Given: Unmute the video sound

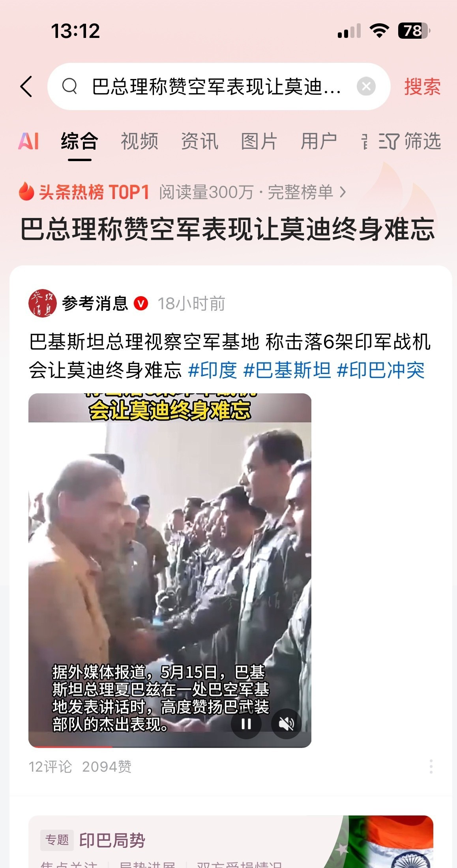Looking at the screenshot, I should coord(286,723).
